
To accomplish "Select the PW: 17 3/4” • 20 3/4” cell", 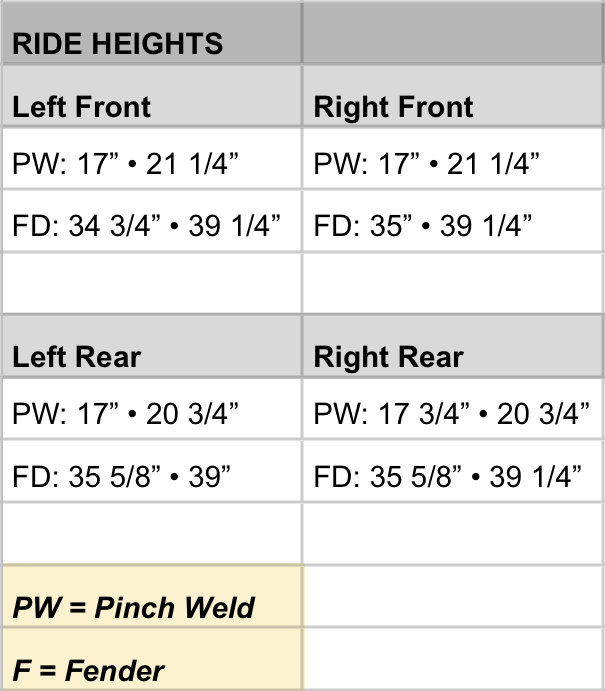I will (x=453, y=409).
